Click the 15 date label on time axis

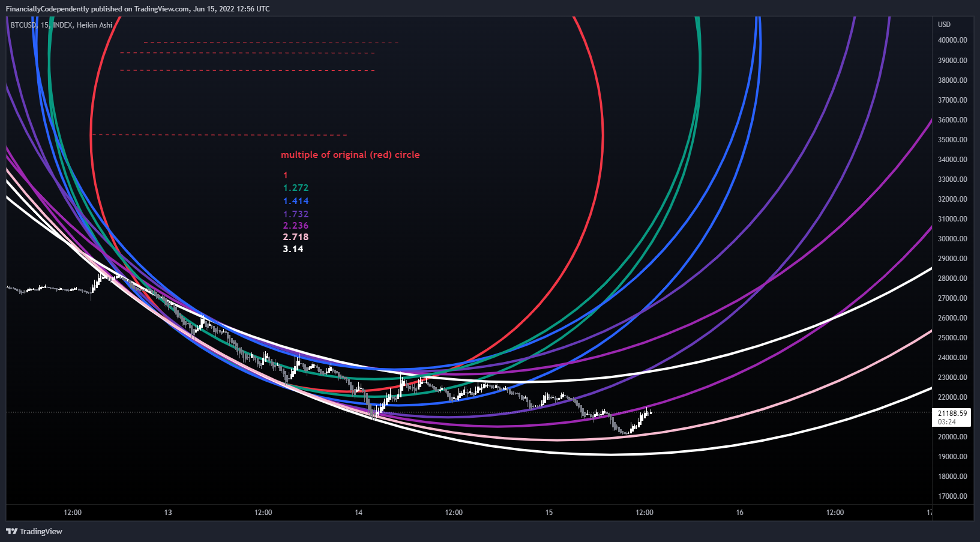549,512
